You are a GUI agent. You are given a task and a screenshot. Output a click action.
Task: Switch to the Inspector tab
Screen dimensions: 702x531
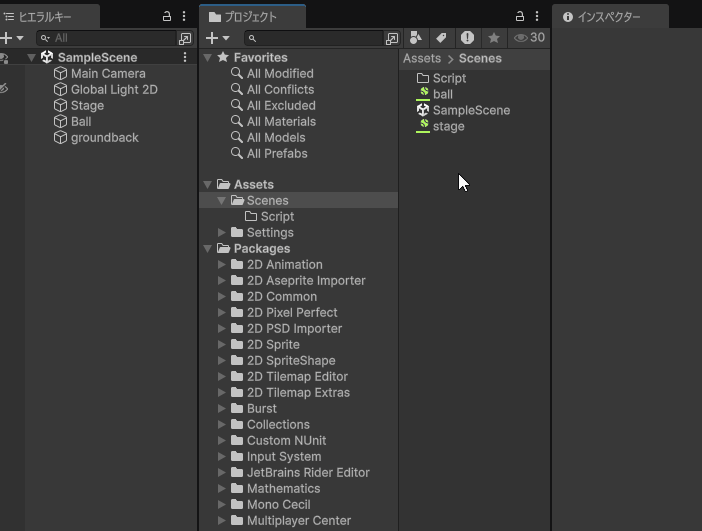pyautogui.click(x=610, y=17)
